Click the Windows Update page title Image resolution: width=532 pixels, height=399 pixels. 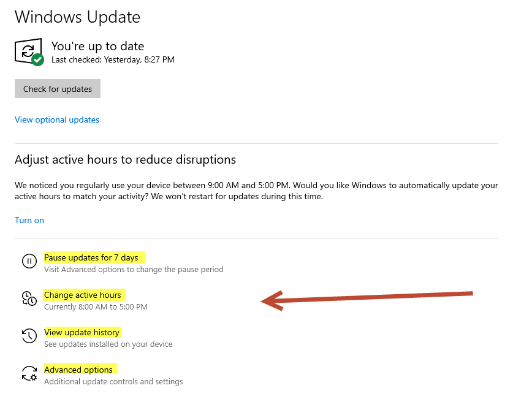[x=77, y=17]
